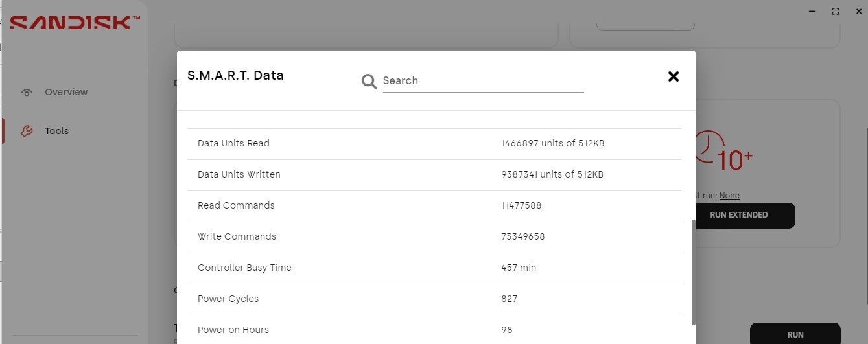Click the eye icon beside Overview
The height and width of the screenshot is (344, 868).
point(27,92)
